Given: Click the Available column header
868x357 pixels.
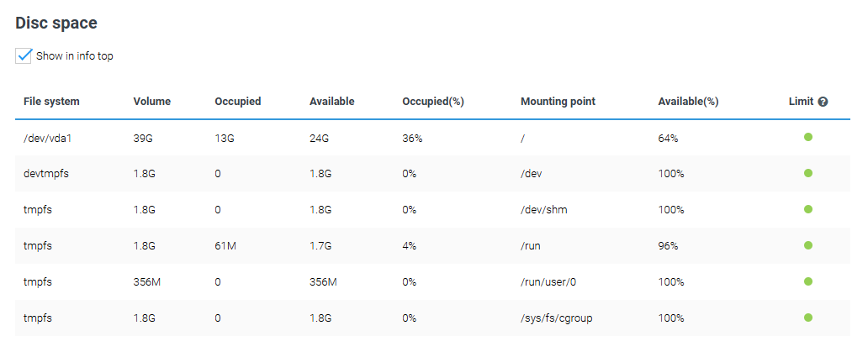Looking at the screenshot, I should point(332,102).
